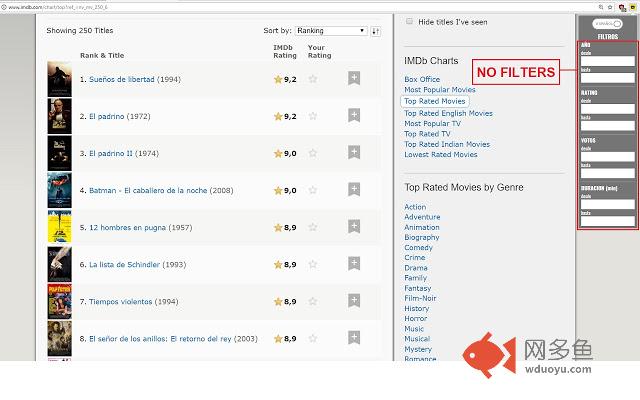The width and height of the screenshot is (640, 400).
Task: Open the Tiempos violentos poster thumbnail
Action: (59, 301)
